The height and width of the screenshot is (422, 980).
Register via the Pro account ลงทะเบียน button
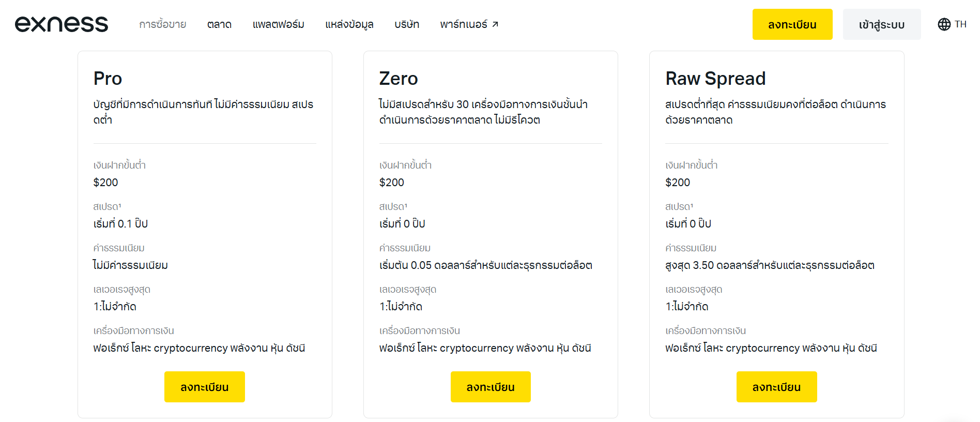pos(204,387)
